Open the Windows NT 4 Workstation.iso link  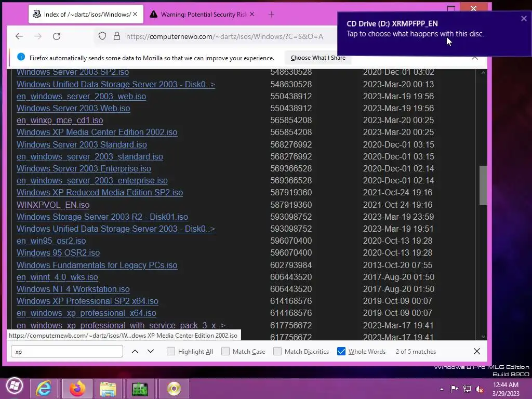pos(73,289)
